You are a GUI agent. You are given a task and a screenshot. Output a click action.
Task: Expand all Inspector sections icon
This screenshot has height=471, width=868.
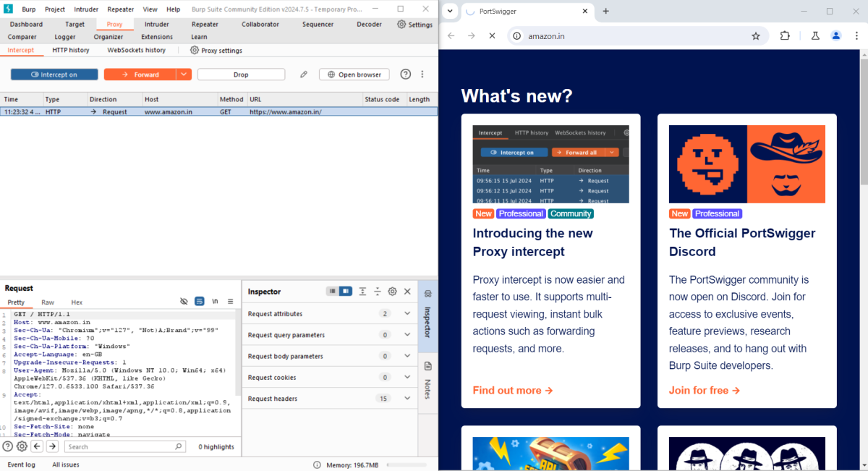click(362, 292)
